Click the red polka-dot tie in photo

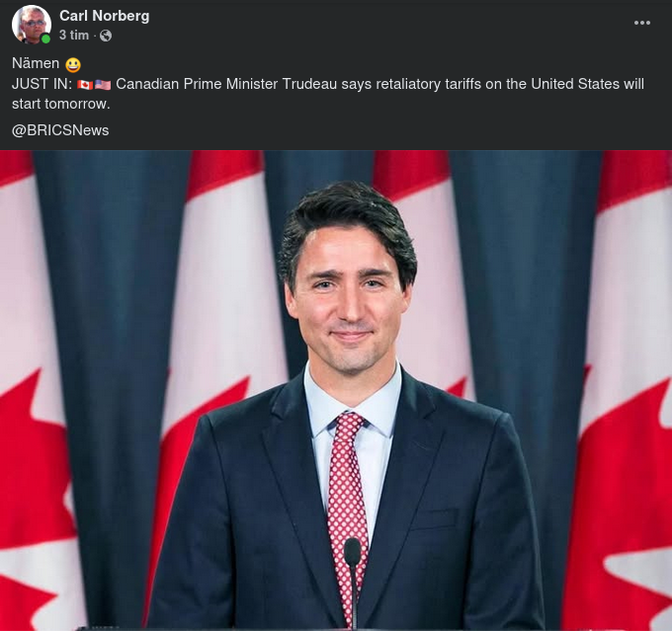tap(347, 484)
